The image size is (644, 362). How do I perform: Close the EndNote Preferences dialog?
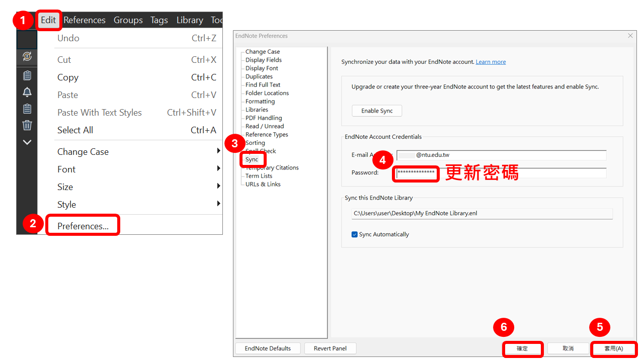630,36
